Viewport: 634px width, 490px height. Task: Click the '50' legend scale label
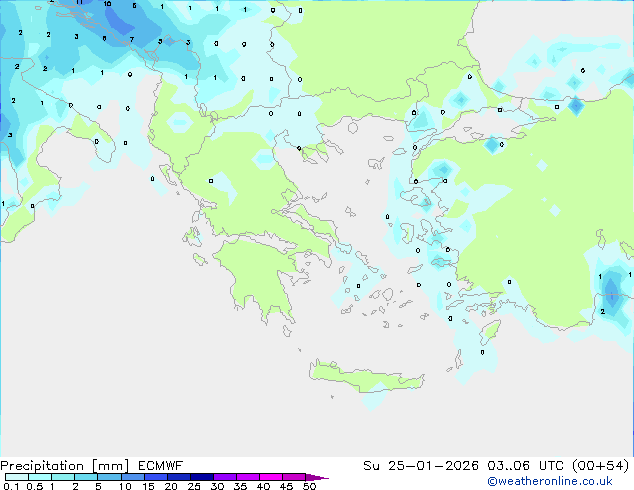pyautogui.click(x=310, y=486)
